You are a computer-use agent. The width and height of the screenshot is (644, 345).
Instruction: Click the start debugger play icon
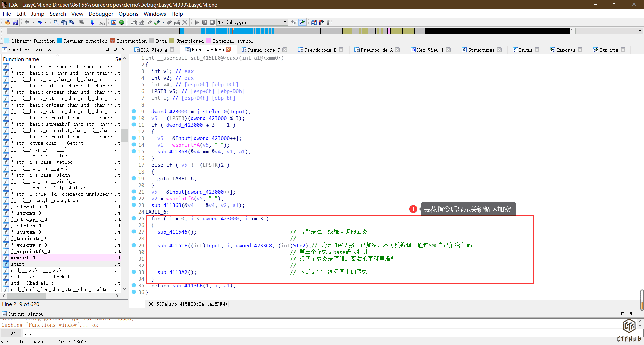[x=197, y=22]
